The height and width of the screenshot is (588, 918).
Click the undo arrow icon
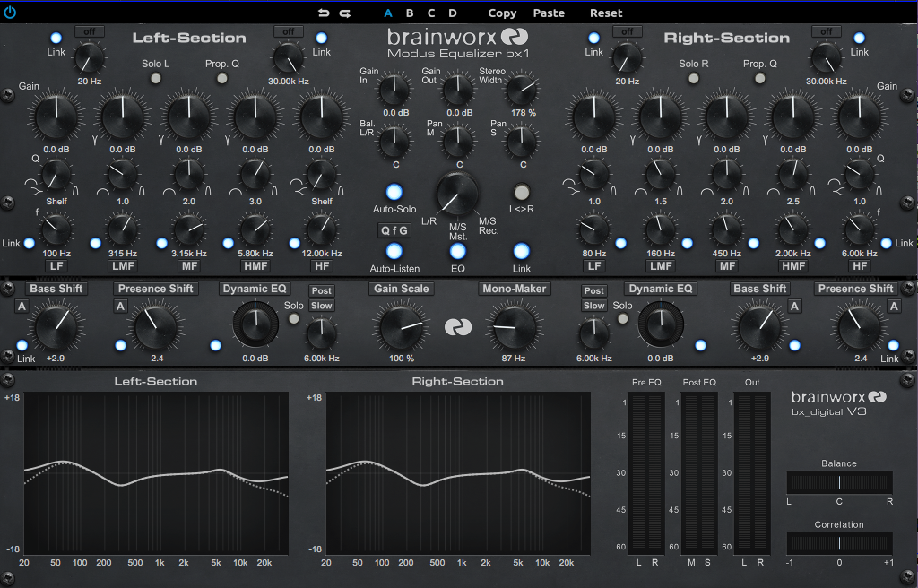point(324,13)
